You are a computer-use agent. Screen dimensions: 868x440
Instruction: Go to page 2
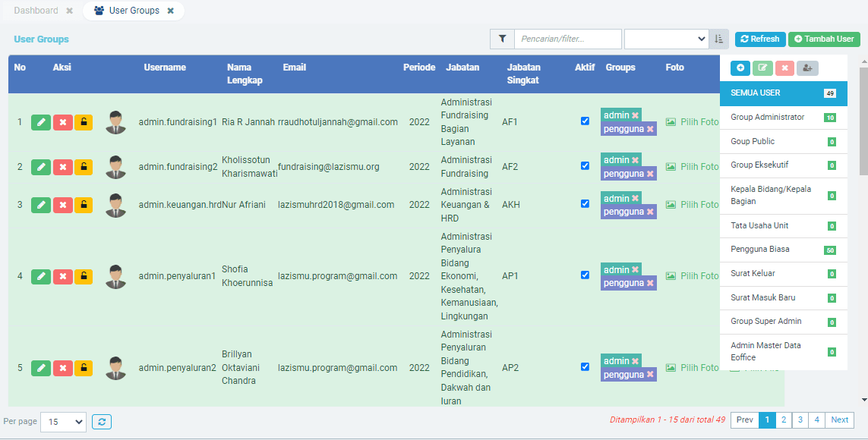tap(783, 420)
